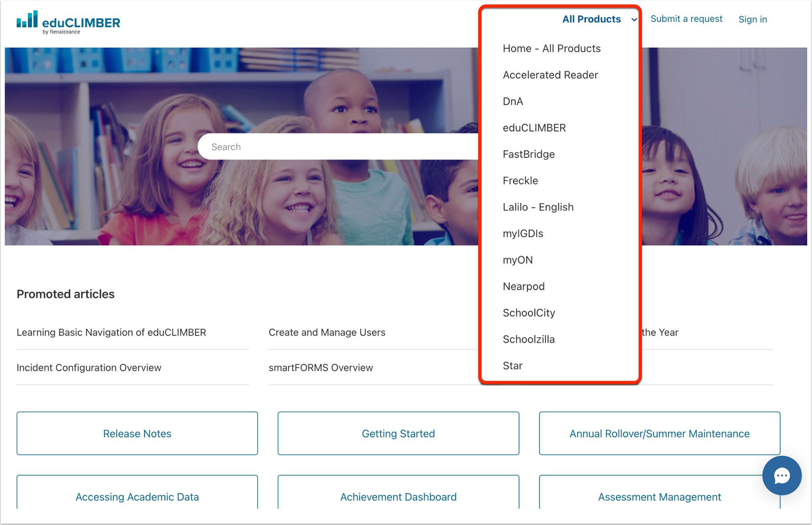Collapse the All Products dropdown
812x525 pixels.
pos(599,19)
